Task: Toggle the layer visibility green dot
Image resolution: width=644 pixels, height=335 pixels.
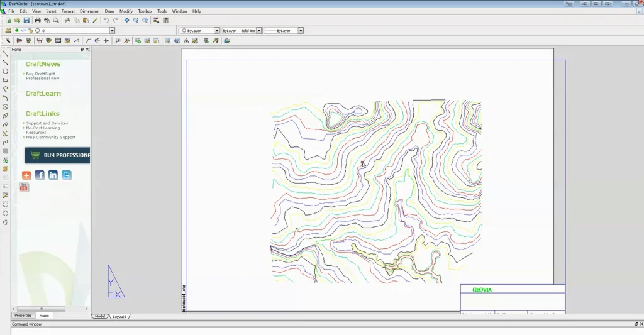Action: (17, 30)
